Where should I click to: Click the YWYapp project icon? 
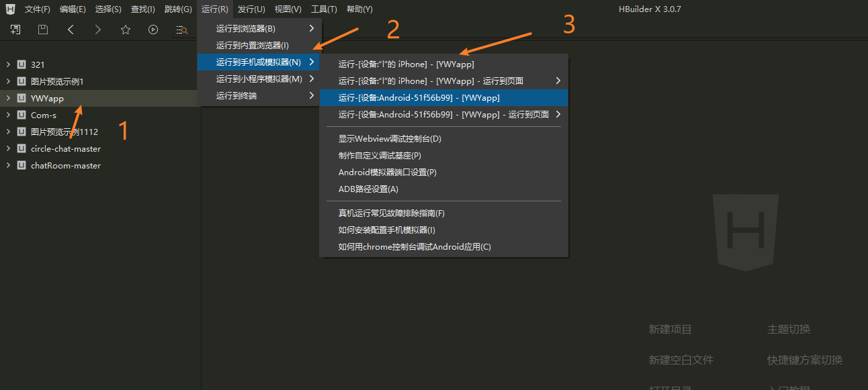(21, 98)
